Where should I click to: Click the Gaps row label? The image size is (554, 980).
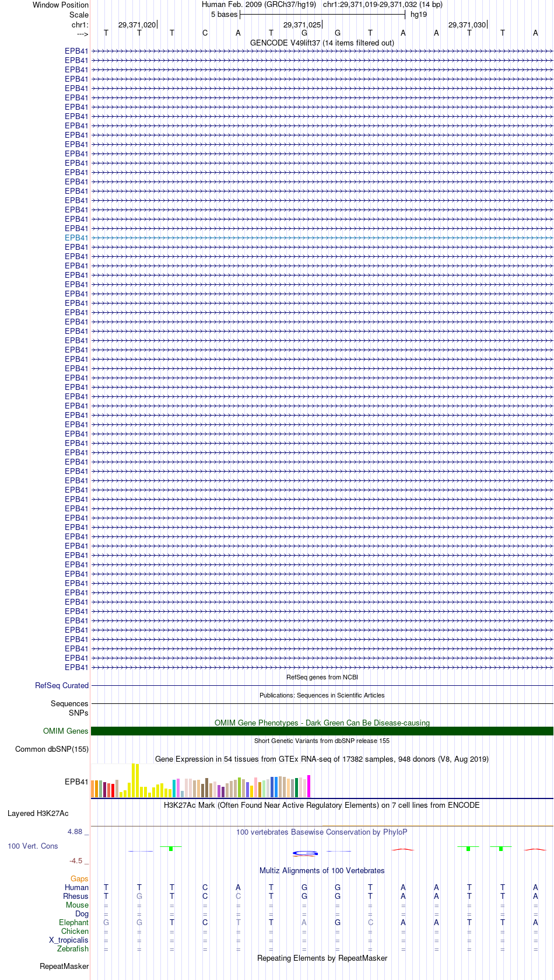pyautogui.click(x=79, y=878)
